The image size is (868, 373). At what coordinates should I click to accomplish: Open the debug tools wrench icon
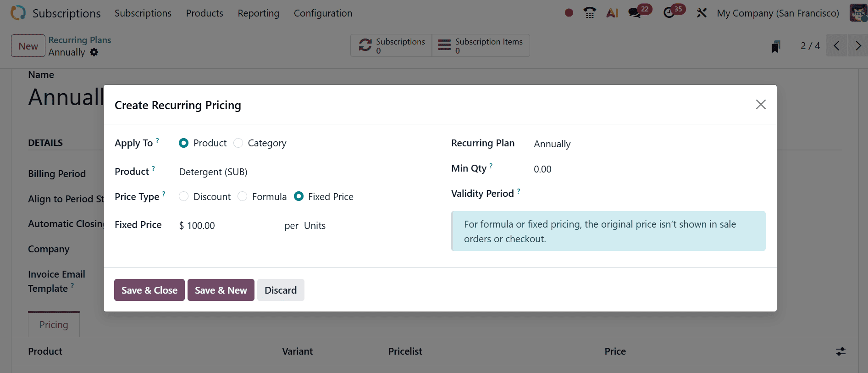pyautogui.click(x=702, y=13)
